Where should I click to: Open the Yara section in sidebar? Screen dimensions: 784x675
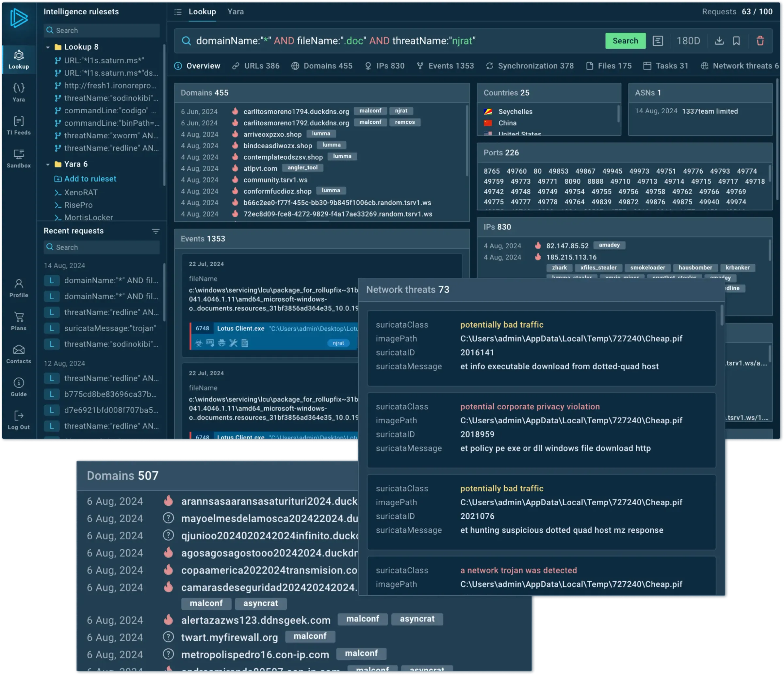pyautogui.click(x=19, y=92)
